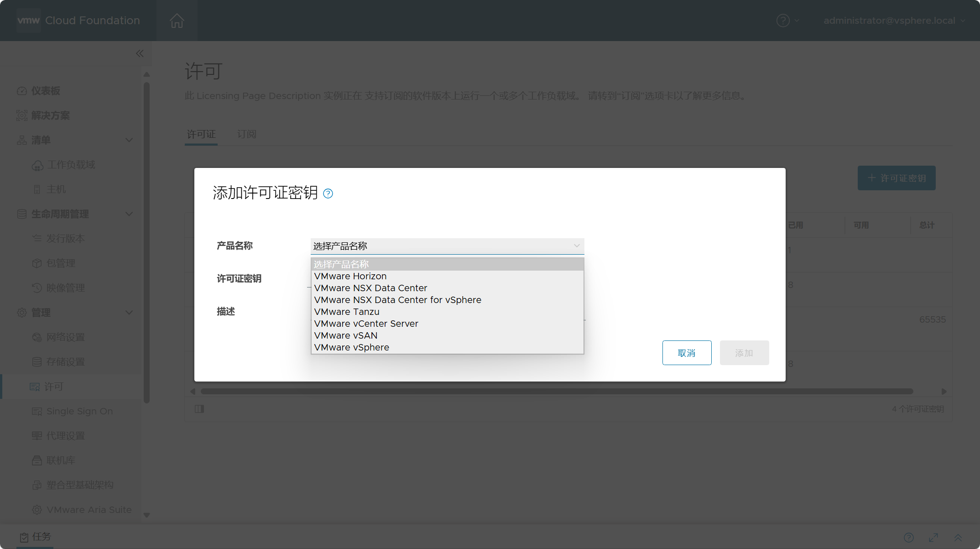The height and width of the screenshot is (549, 980).
Task: Open 工作负载域 in the sidebar
Action: (x=71, y=165)
